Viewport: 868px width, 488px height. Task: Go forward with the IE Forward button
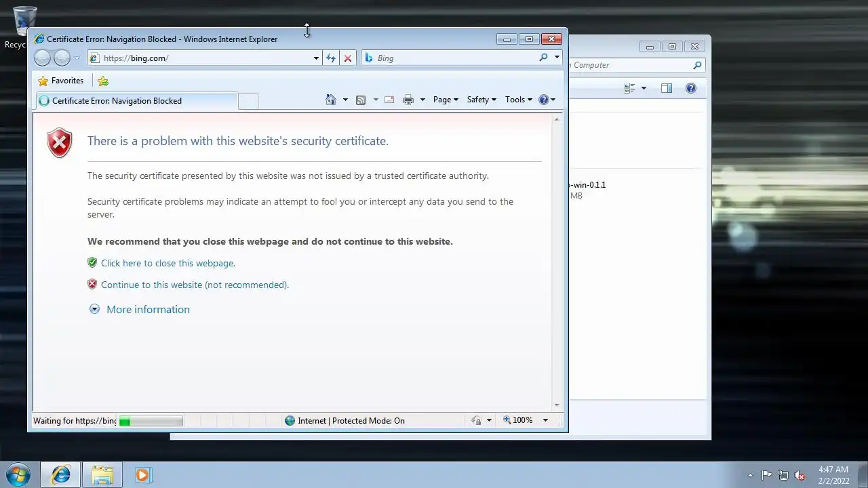[62, 58]
